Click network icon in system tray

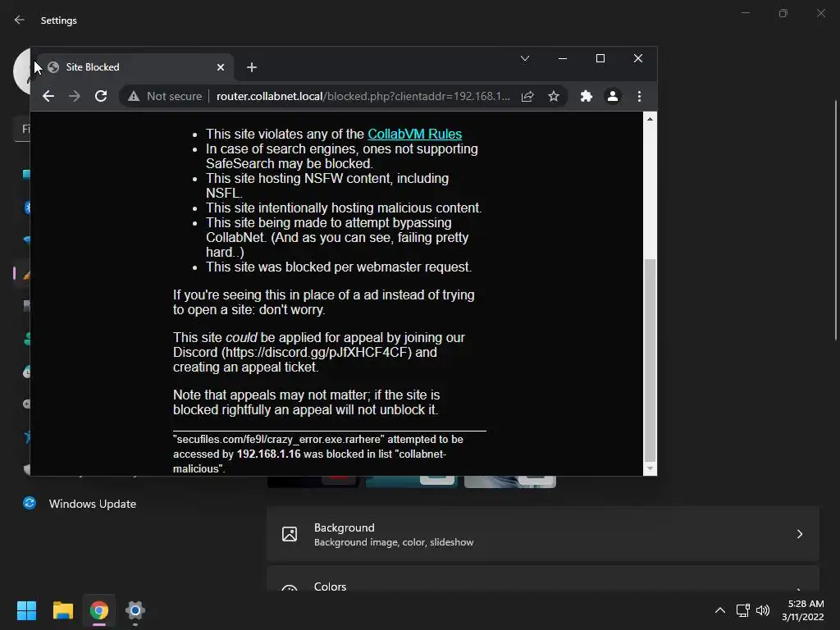[x=742, y=610]
